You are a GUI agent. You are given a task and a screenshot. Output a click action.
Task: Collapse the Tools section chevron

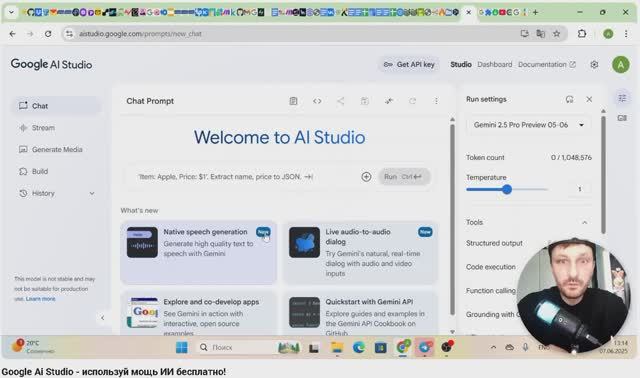pos(584,222)
